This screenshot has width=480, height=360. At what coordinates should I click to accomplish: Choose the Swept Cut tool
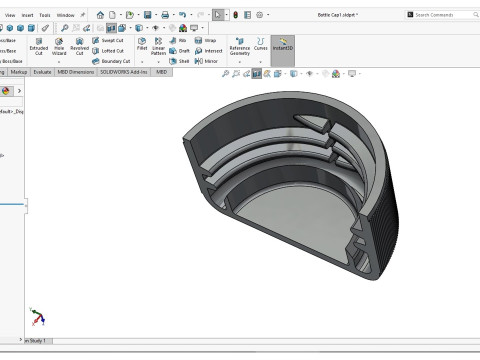coord(108,40)
